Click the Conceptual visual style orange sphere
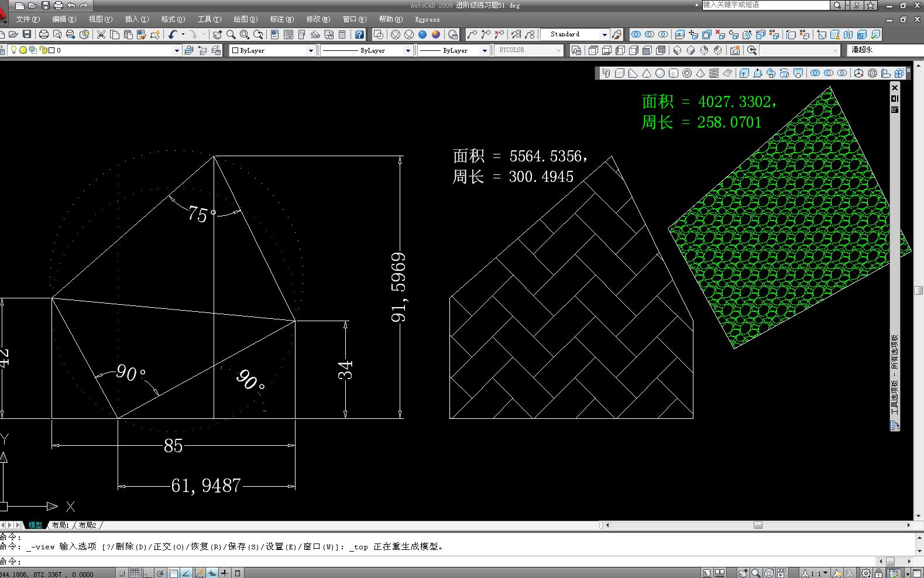Screen dimensions: 924x578 pyautogui.click(x=436, y=35)
